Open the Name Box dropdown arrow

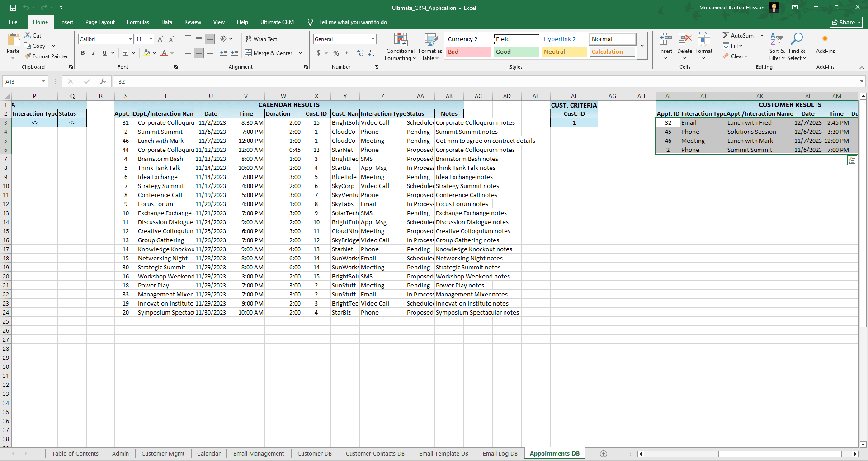44,81
